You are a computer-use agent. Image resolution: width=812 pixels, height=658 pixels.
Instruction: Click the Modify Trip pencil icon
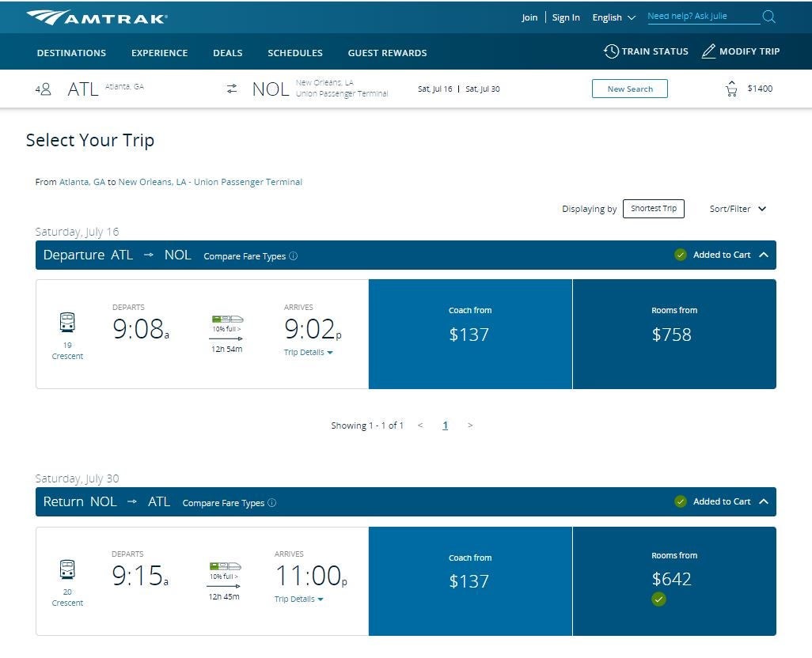point(708,51)
